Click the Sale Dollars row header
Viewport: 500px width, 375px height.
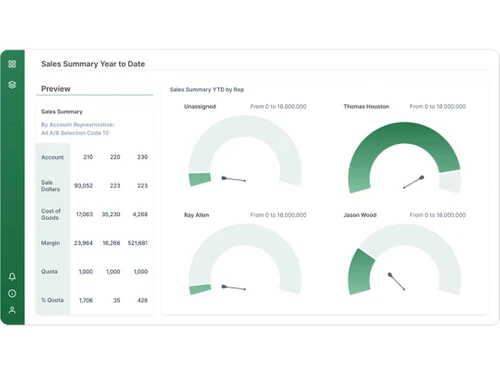point(50,186)
